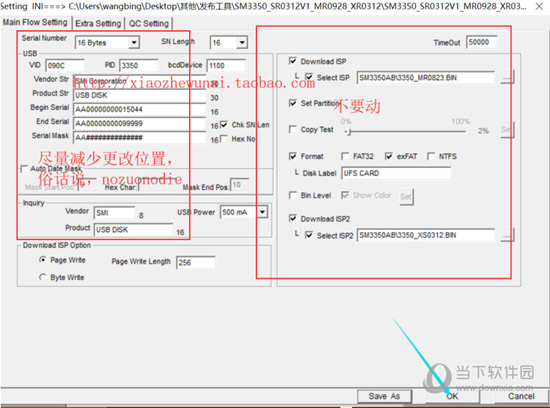The width and height of the screenshot is (550, 408).
Task: Click the OK button
Action: click(452, 396)
